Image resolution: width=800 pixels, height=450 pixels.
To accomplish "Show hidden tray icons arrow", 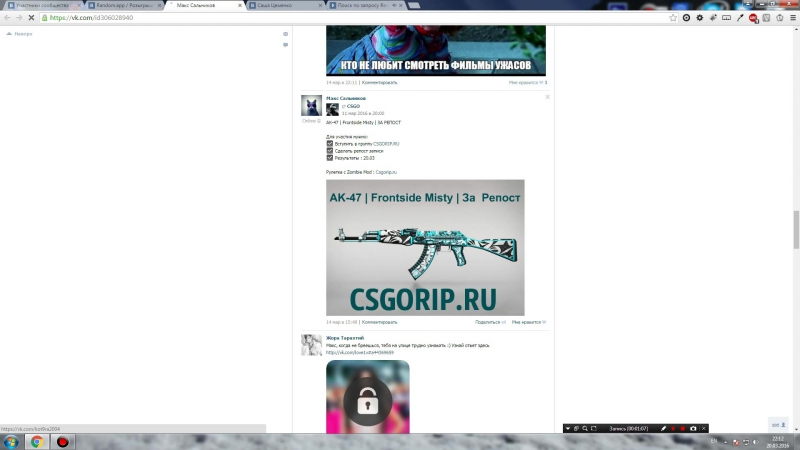I will click(726, 442).
